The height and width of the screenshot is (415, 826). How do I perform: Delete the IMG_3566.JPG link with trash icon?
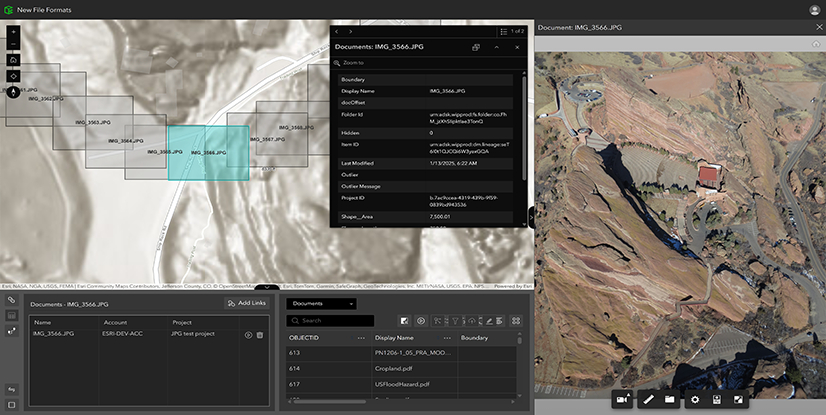coord(260,335)
